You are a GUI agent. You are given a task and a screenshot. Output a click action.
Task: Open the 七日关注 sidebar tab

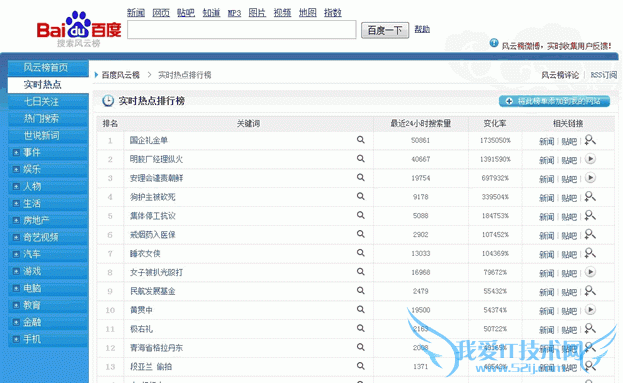click(48, 102)
